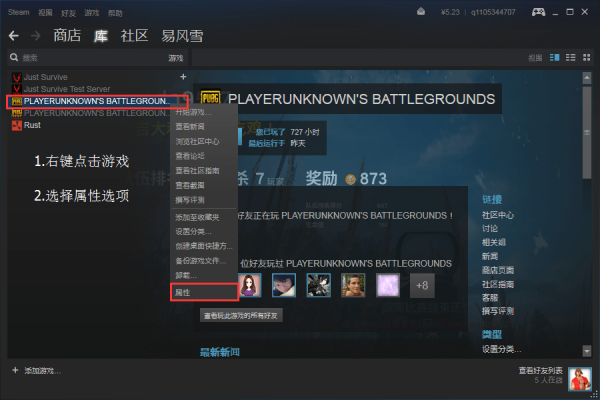Open the 帮助 menu
Image resolution: width=600 pixels, height=400 pixels.
[x=115, y=13]
